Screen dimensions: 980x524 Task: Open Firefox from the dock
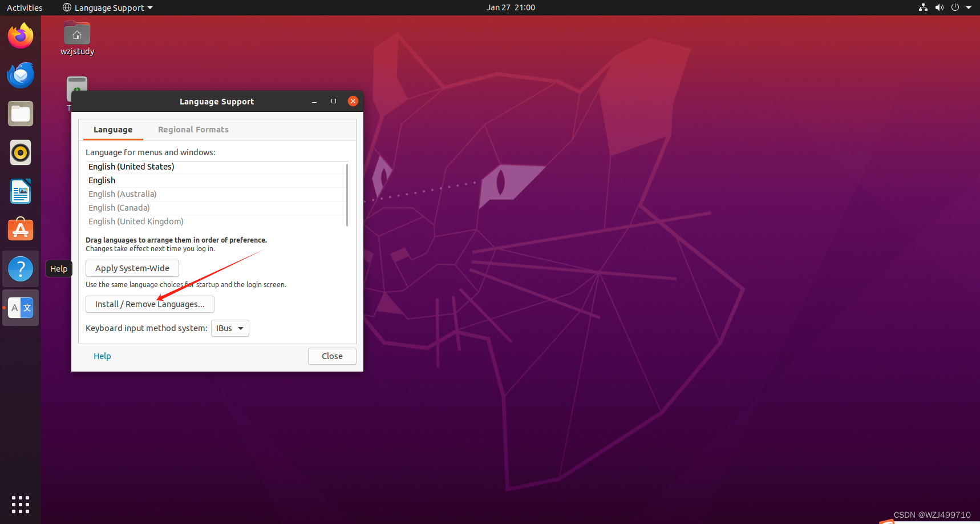point(21,36)
